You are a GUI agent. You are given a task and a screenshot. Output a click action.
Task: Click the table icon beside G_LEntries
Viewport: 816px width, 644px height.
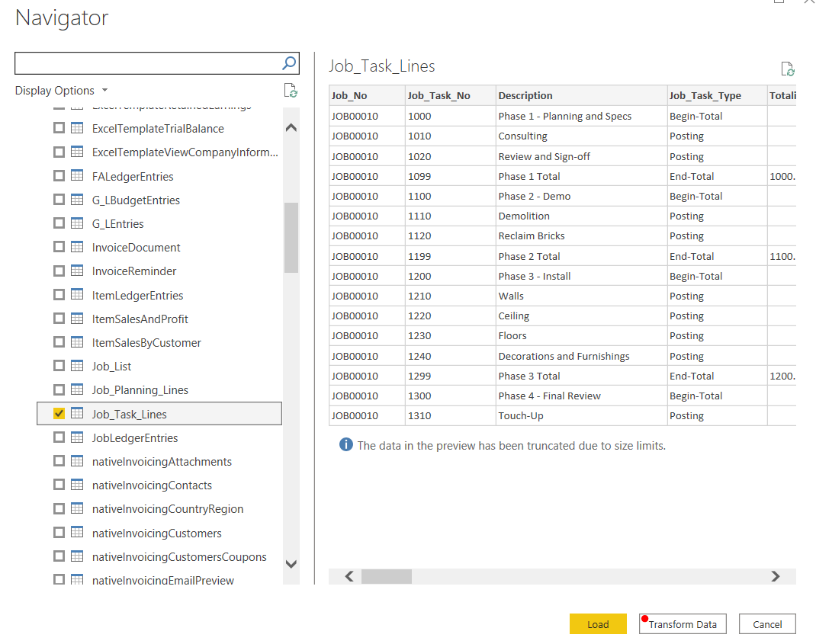pos(77,223)
